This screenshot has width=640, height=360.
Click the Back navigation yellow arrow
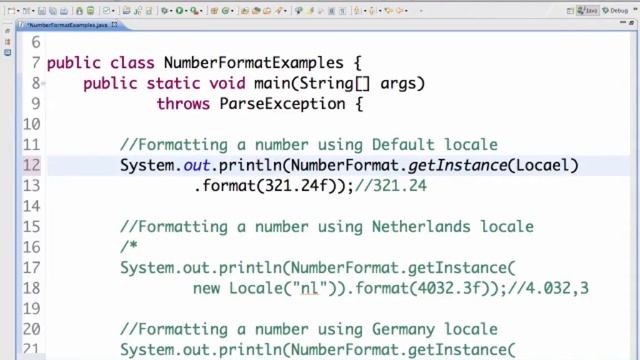pos(388,11)
